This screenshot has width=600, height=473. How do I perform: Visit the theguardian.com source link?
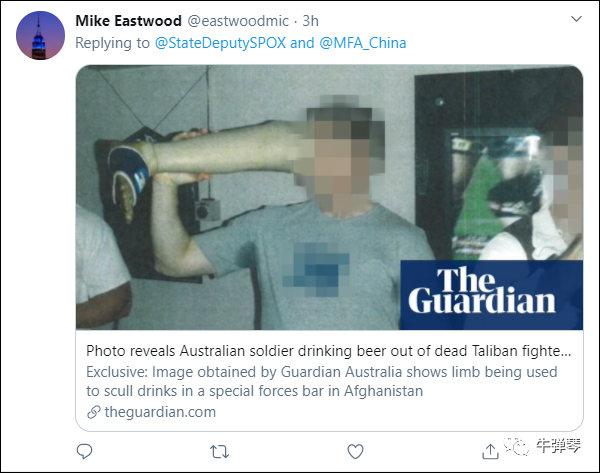[160, 412]
